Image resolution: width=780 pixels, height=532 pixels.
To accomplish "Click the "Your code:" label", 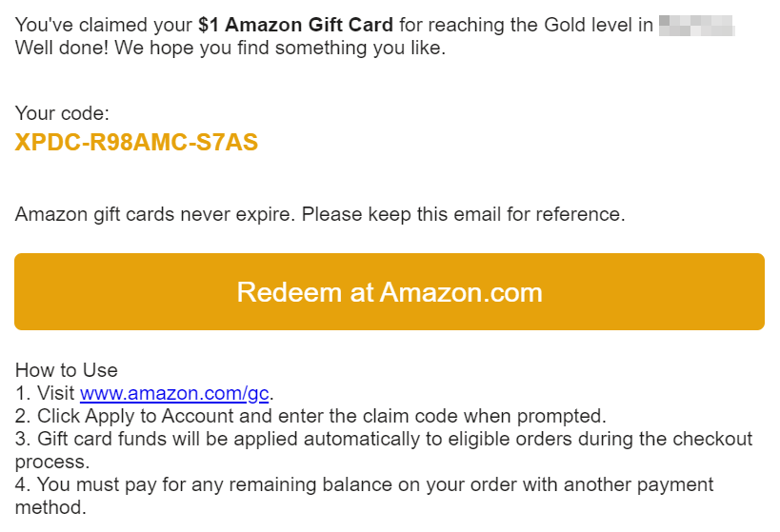I will click(62, 114).
